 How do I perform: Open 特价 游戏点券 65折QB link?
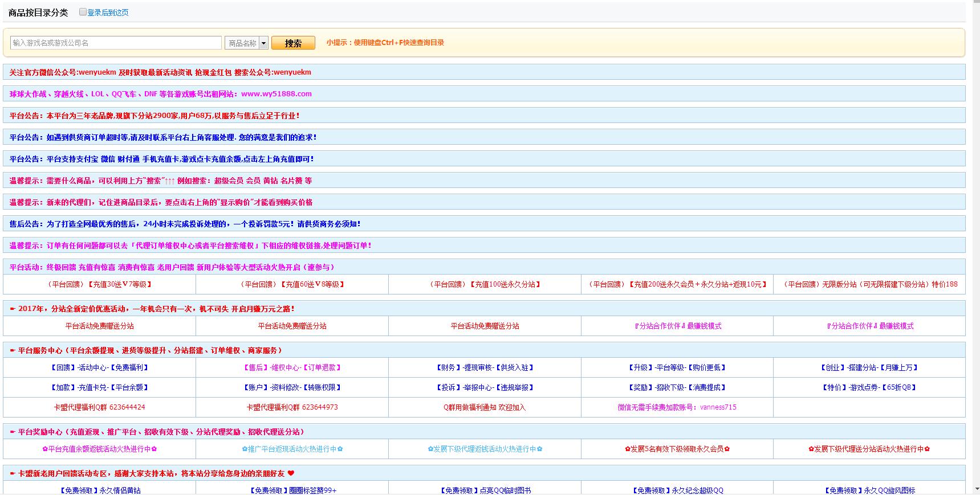coord(869,387)
